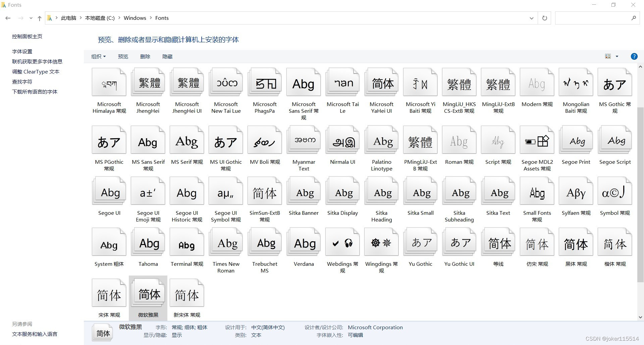Select the Symbol font icon
Image resolution: width=644 pixels, height=345 pixels.
(x=615, y=191)
